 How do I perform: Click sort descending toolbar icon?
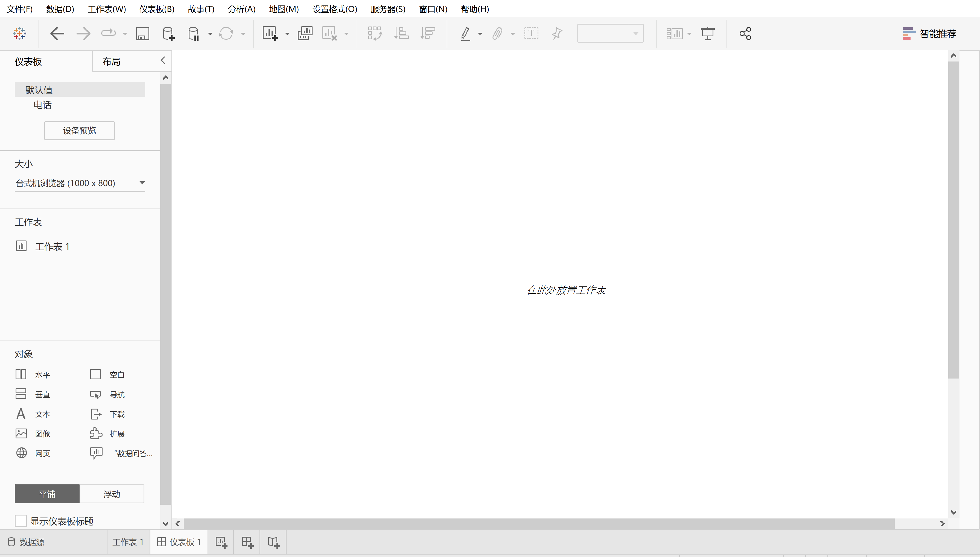pyautogui.click(x=428, y=34)
